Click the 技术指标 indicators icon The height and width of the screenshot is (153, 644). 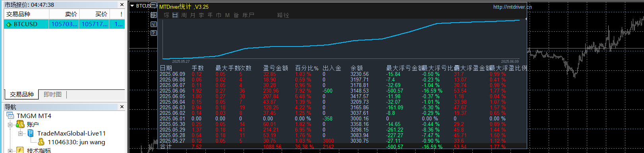pos(20,150)
